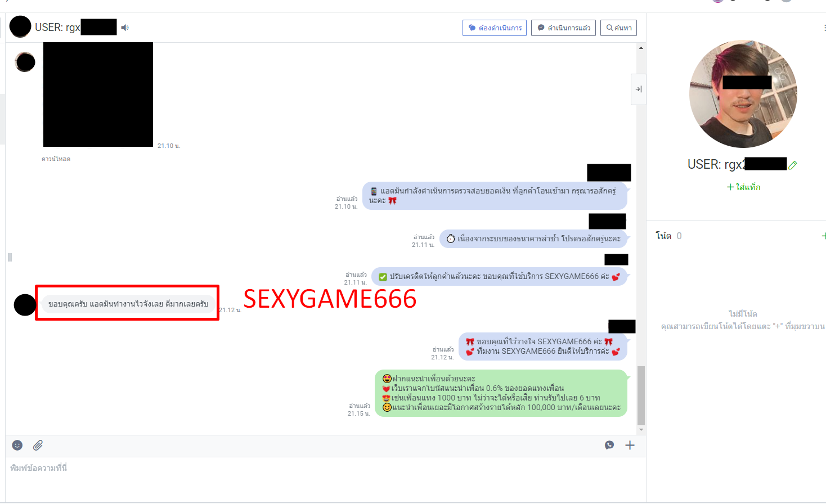
Task: Add a tag via ใส่แท็ก
Action: 743,187
